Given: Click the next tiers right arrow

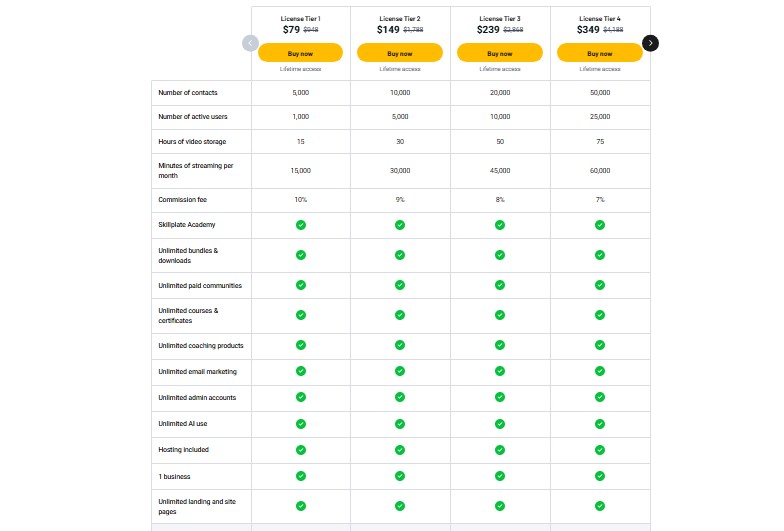Looking at the screenshot, I should pyautogui.click(x=651, y=43).
